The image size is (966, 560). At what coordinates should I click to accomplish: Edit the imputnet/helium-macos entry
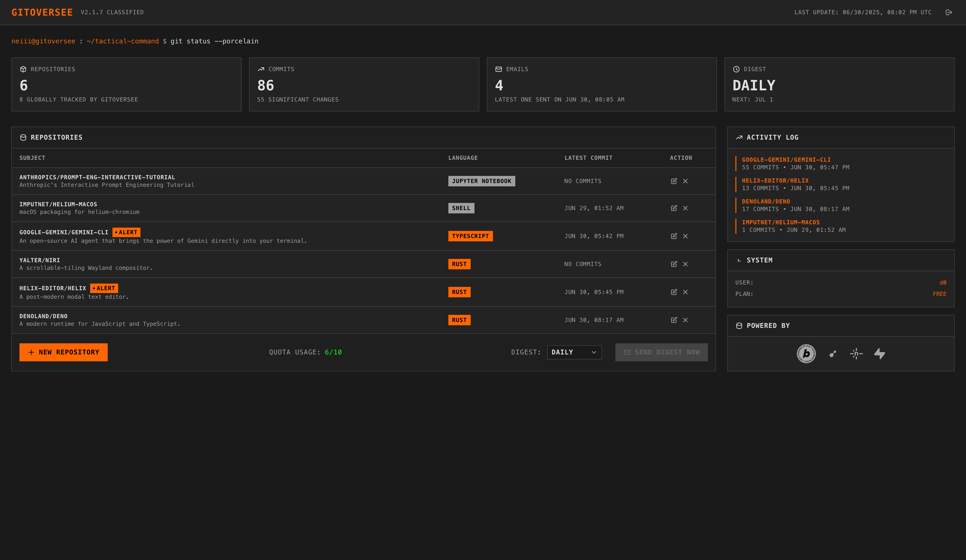coord(673,208)
